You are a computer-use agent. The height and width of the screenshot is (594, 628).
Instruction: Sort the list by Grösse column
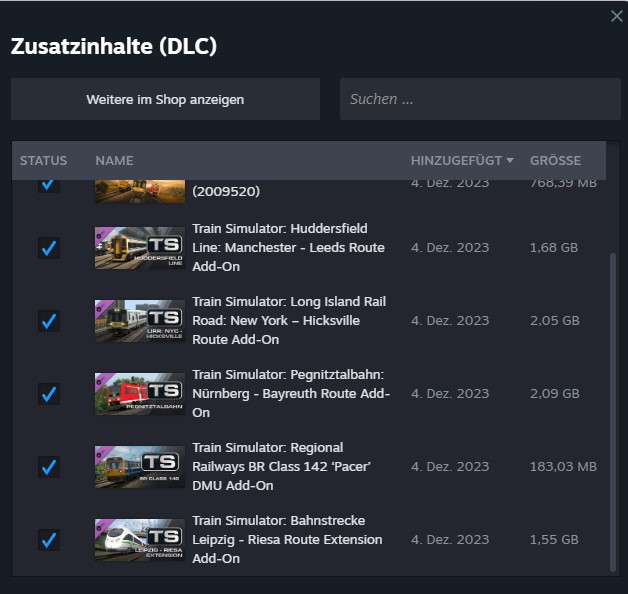pos(555,161)
